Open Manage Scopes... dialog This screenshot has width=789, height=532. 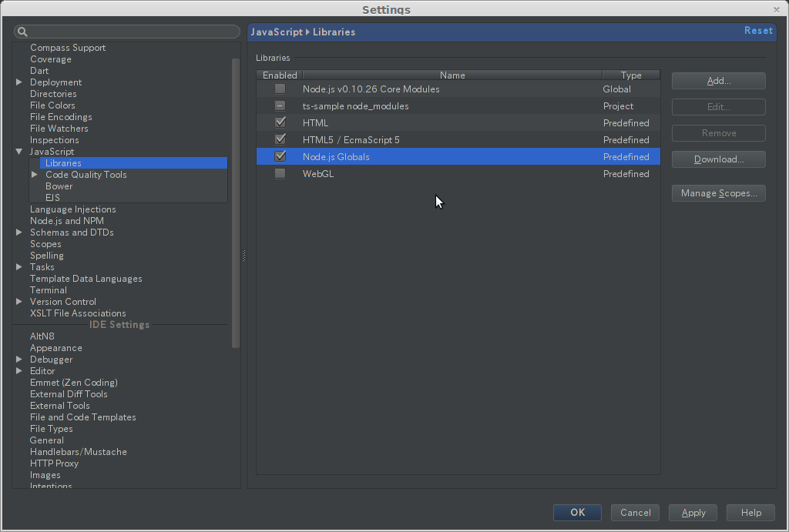[719, 193]
